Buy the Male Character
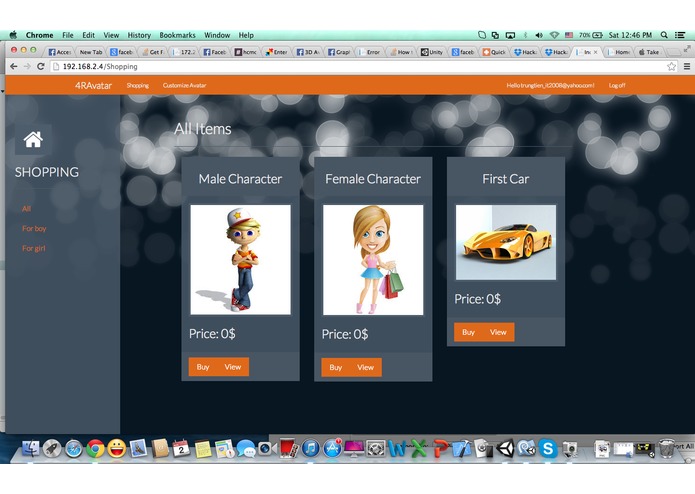Viewport: 695px width, 494px height. point(203,367)
